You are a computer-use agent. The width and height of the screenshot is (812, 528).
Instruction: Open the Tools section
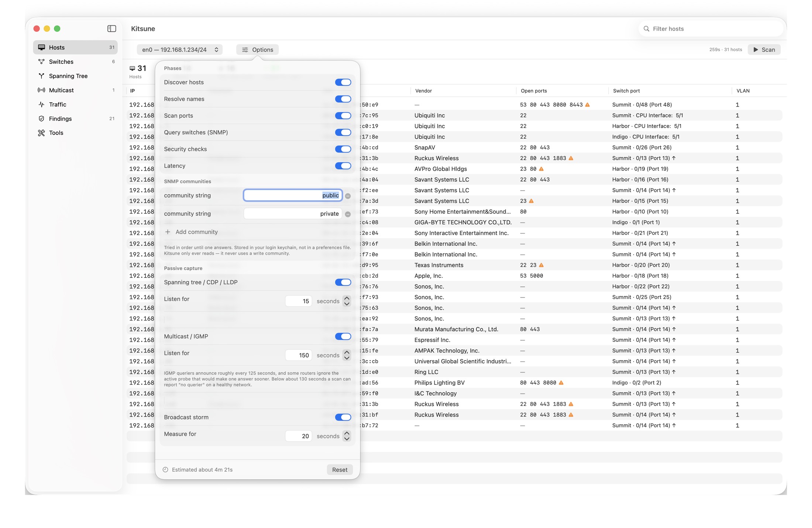[75, 133]
